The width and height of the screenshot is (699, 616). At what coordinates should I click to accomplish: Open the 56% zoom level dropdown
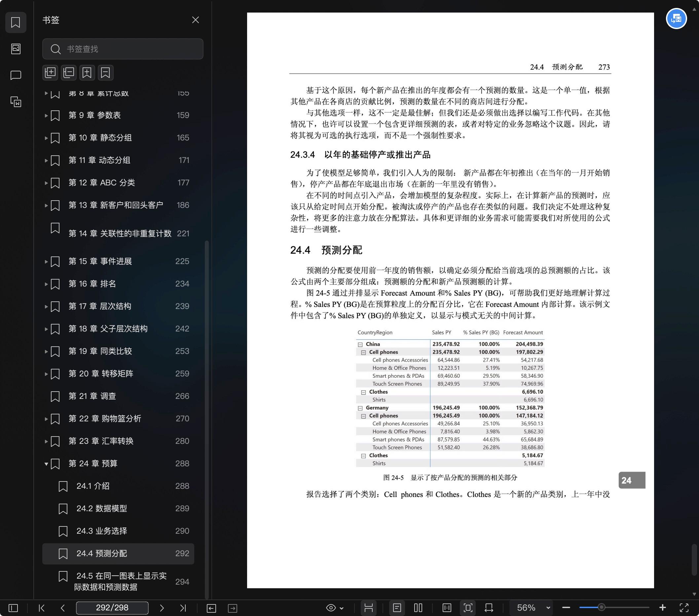tap(532, 608)
